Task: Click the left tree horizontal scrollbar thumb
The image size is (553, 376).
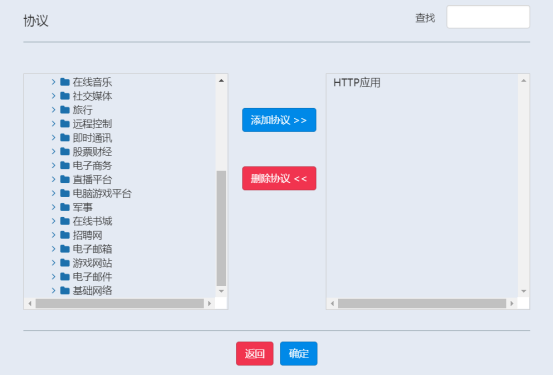Action: click(120, 303)
